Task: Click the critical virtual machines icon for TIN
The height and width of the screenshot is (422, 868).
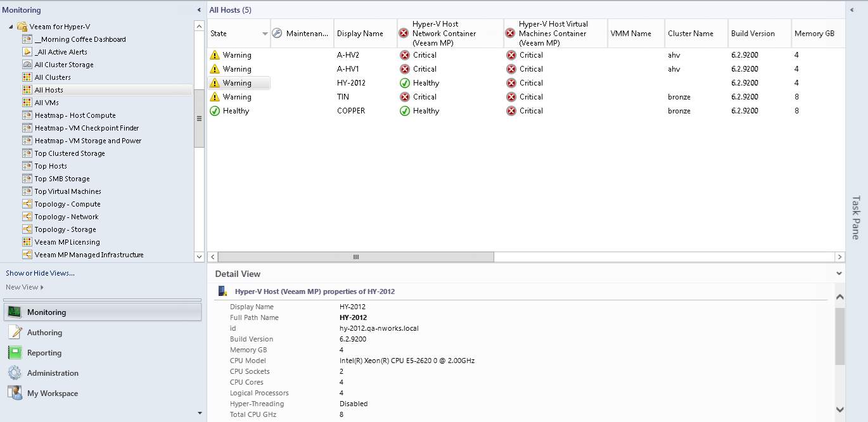Action: pyautogui.click(x=511, y=97)
